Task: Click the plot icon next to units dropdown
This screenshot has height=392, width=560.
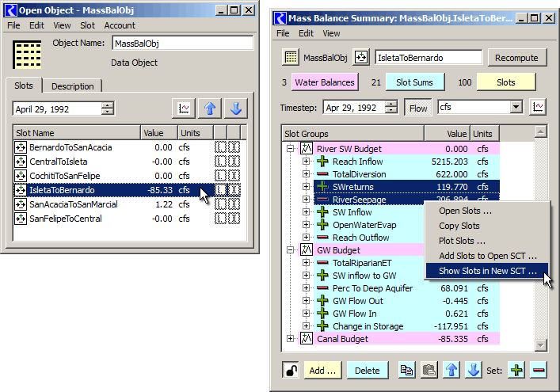Action: [x=538, y=107]
